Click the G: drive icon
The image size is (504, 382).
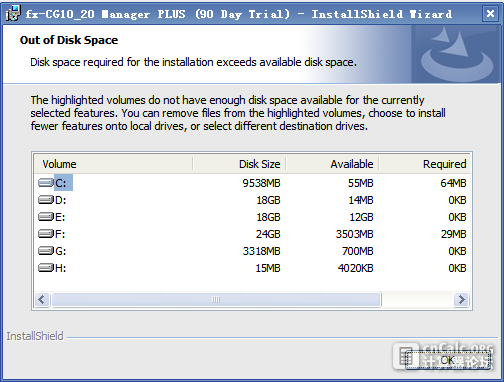pos(46,251)
